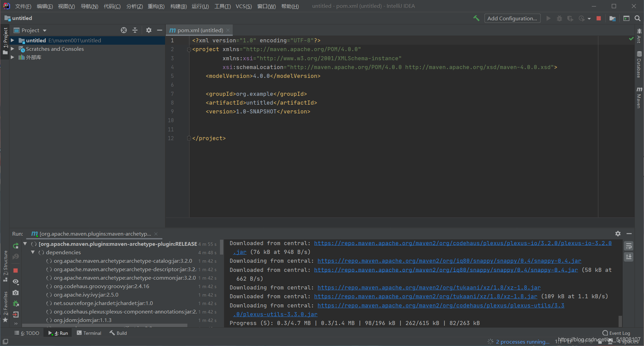Open the 编辑(E) menu

[45, 6]
